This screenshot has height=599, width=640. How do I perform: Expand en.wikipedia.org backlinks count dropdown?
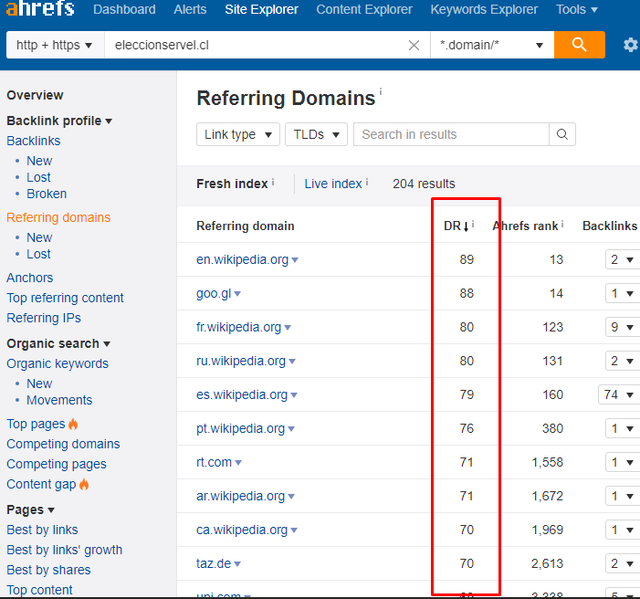[622, 260]
